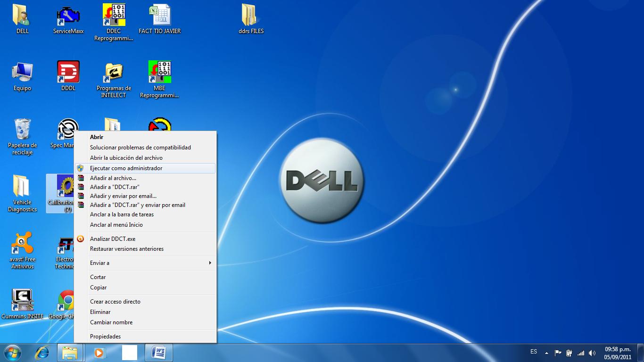Choose Eliminar in the context menu
644x362 pixels.
click(x=145, y=312)
